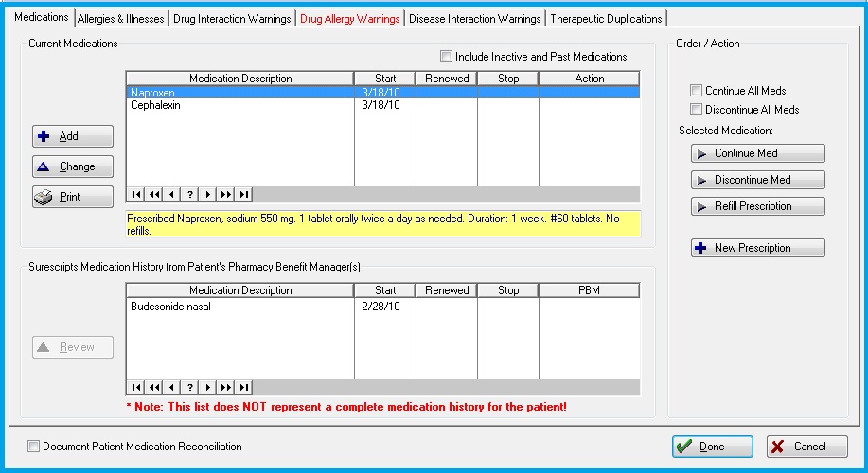
Task: Jump to last record in Surescripts history navigator
Action: pyautogui.click(x=243, y=387)
